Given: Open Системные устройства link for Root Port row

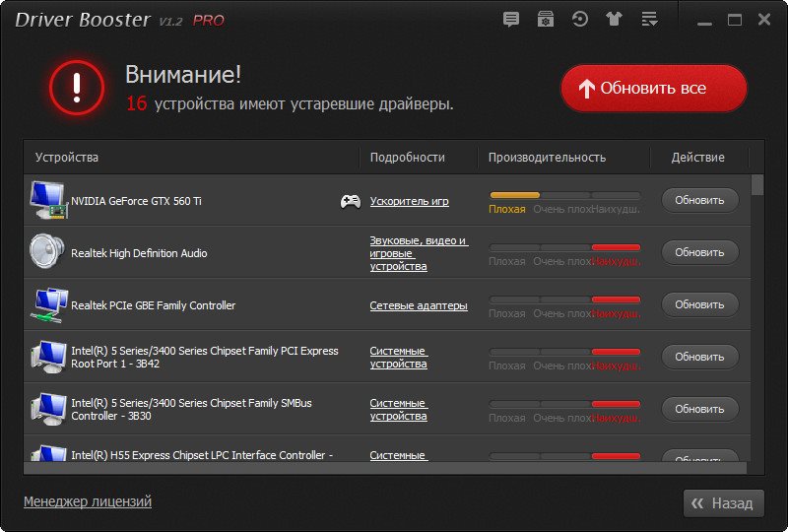Looking at the screenshot, I should click(399, 357).
